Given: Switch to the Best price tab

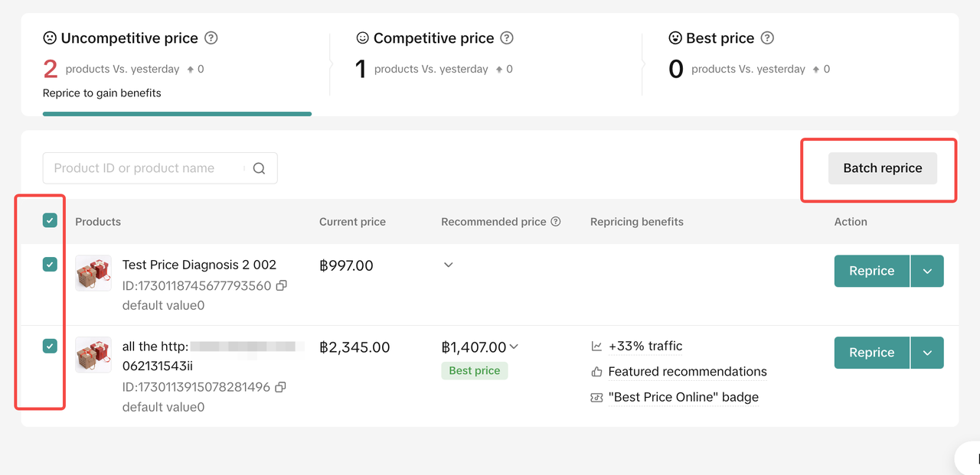Looking at the screenshot, I should [x=720, y=38].
